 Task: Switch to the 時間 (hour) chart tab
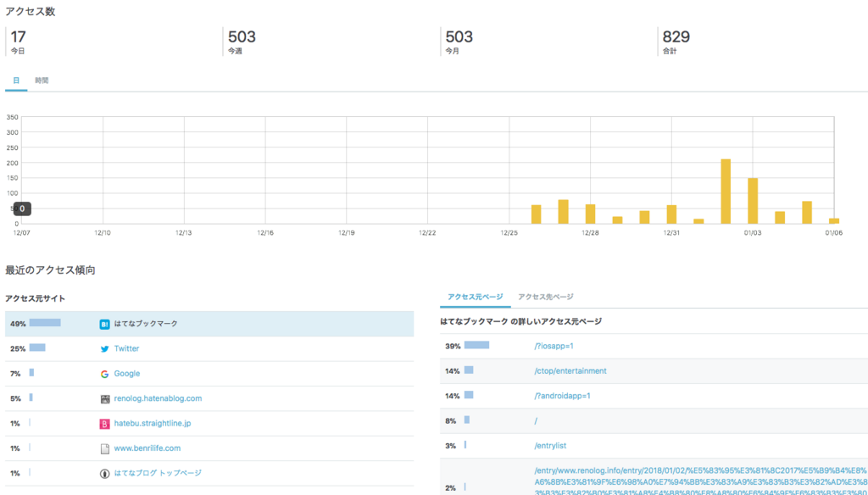pos(42,81)
